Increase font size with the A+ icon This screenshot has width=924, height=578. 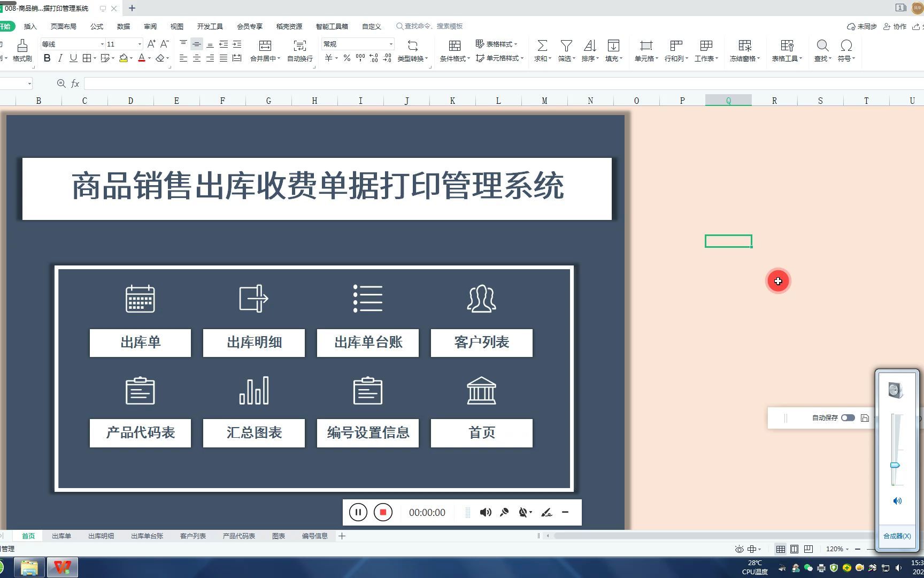151,44
